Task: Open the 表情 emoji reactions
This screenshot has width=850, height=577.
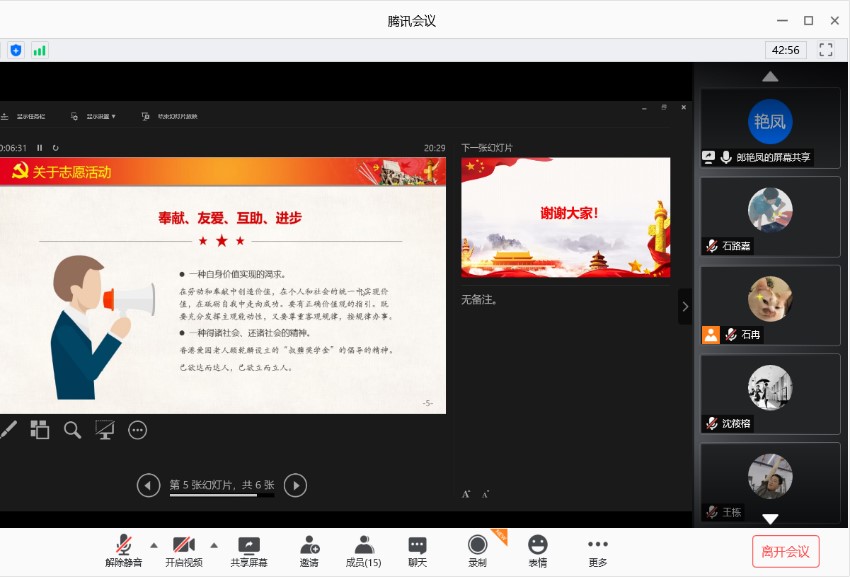Action: coord(538,551)
